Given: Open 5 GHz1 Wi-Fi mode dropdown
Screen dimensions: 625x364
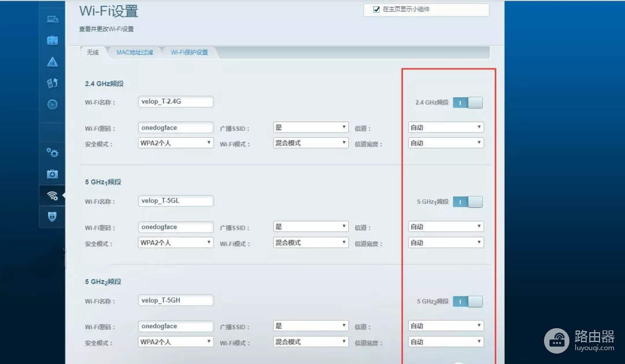Looking at the screenshot, I should 311,242.
